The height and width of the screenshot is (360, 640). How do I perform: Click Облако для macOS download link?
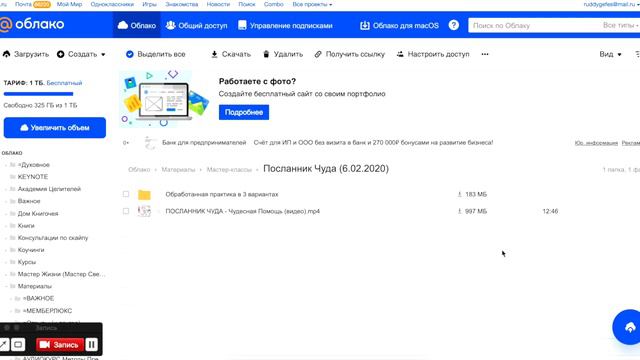[399, 25]
